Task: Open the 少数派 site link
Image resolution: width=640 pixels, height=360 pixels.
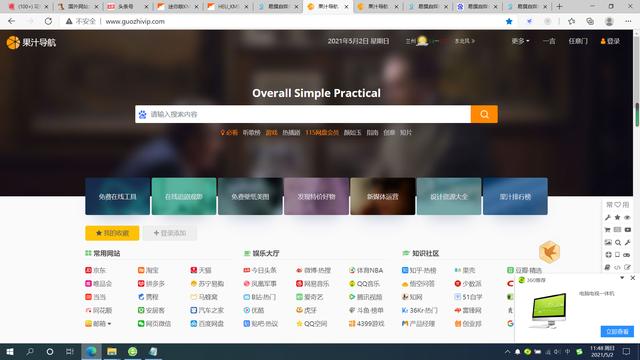Action: 468,284
